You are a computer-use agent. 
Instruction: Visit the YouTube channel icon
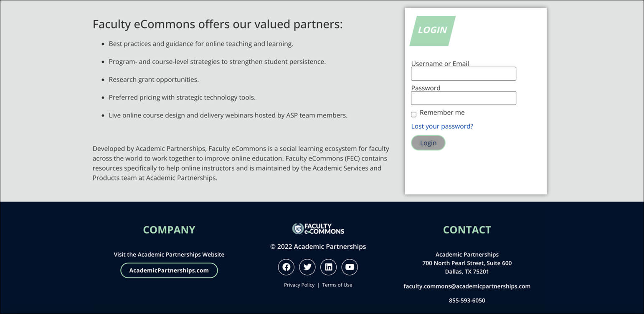(x=350, y=267)
